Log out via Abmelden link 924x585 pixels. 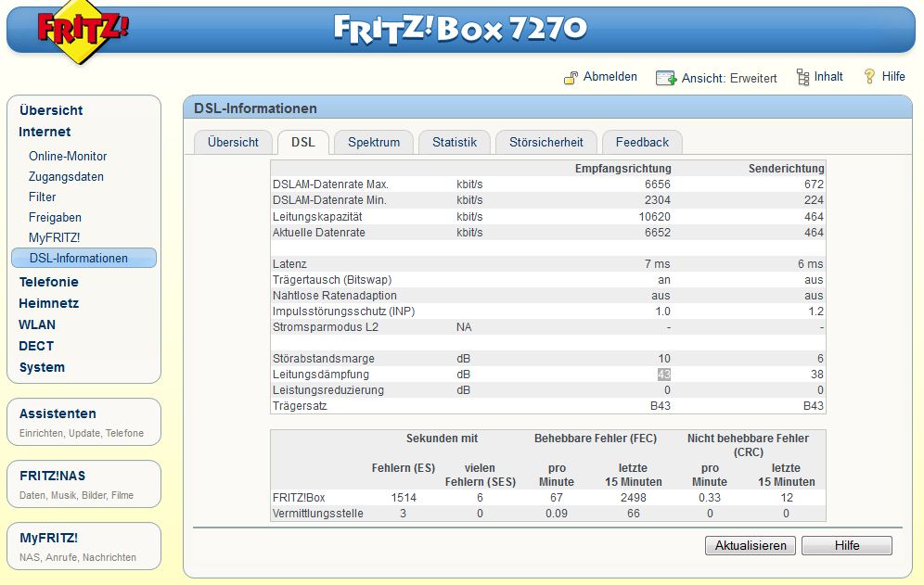coord(610,77)
